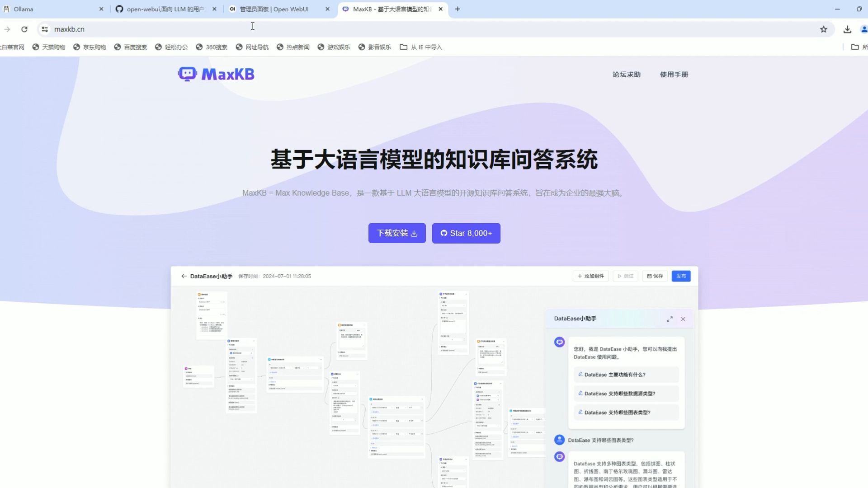Viewport: 868px width, 488px height.
Task: Close the Ollama tab
Action: tap(101, 9)
